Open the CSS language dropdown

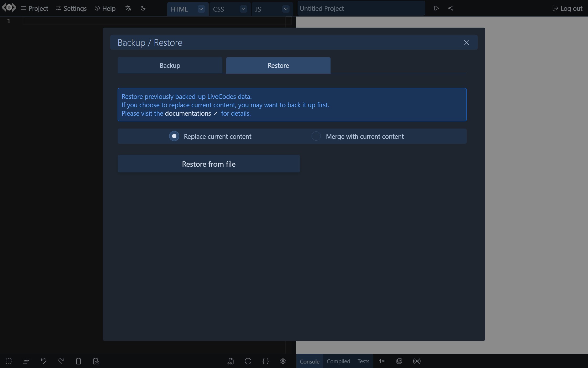[243, 9]
